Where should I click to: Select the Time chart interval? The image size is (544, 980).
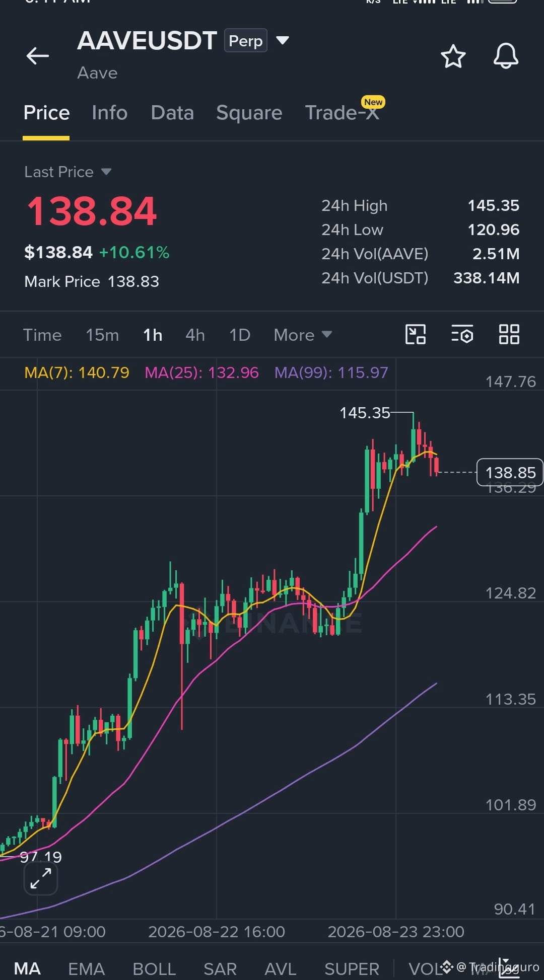coord(42,335)
